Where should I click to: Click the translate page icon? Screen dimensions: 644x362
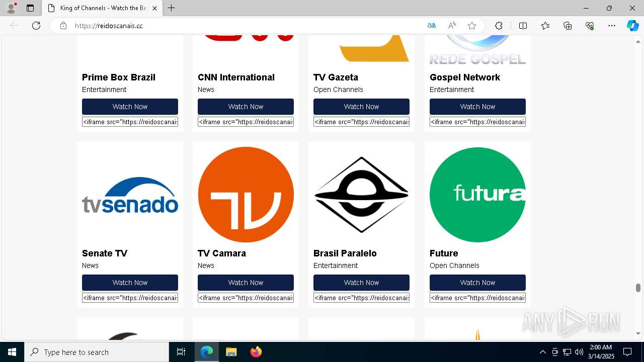click(x=432, y=26)
